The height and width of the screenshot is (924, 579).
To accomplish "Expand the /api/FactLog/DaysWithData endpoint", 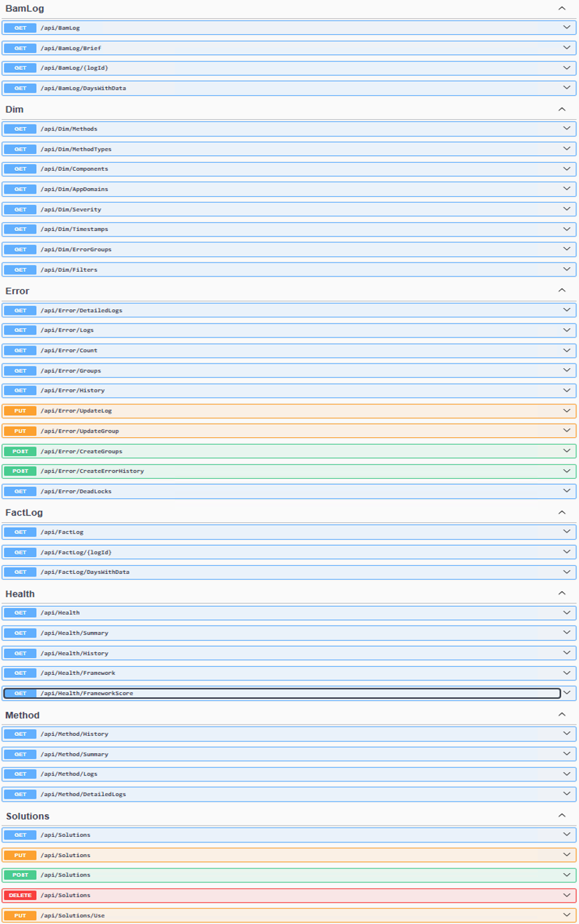I will coord(289,572).
